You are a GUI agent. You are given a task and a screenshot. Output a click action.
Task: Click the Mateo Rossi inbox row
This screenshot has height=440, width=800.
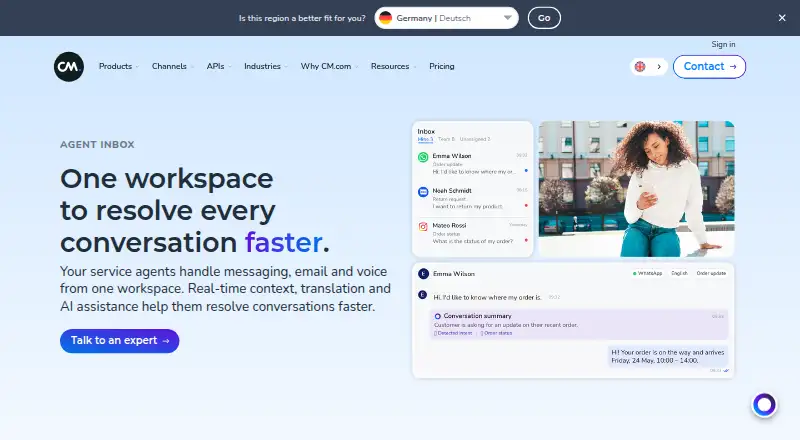click(472, 233)
